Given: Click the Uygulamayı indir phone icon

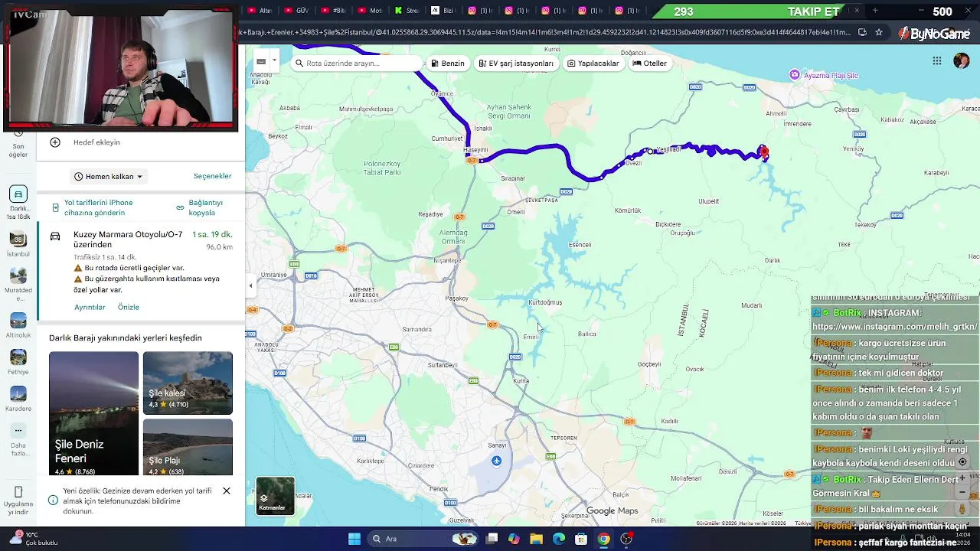Looking at the screenshot, I should tap(18, 491).
